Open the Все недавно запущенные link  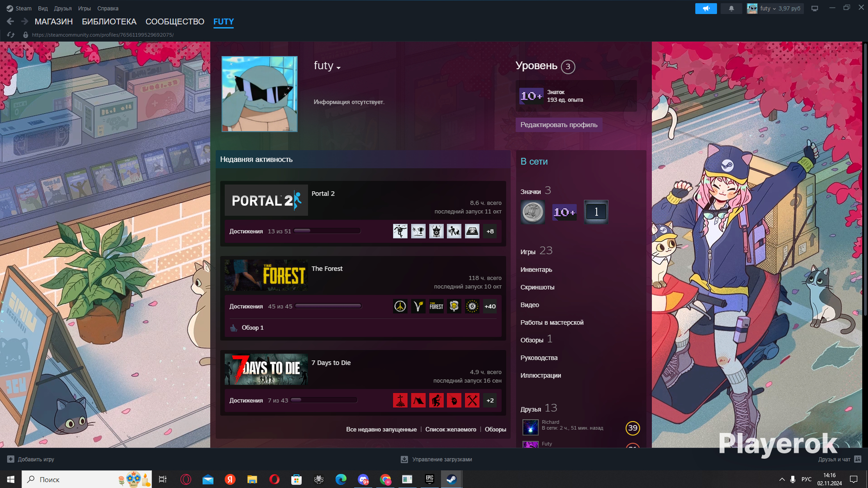pyautogui.click(x=381, y=429)
